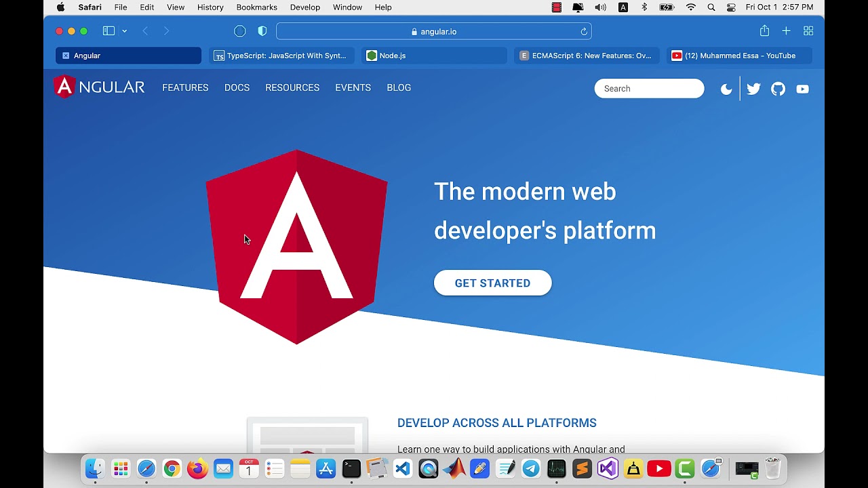Open the privacy report shield icon
This screenshot has height=488, width=868.
pyautogui.click(x=262, y=31)
